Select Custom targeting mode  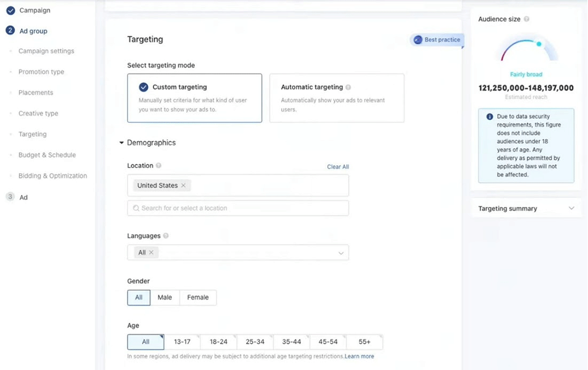pos(195,97)
